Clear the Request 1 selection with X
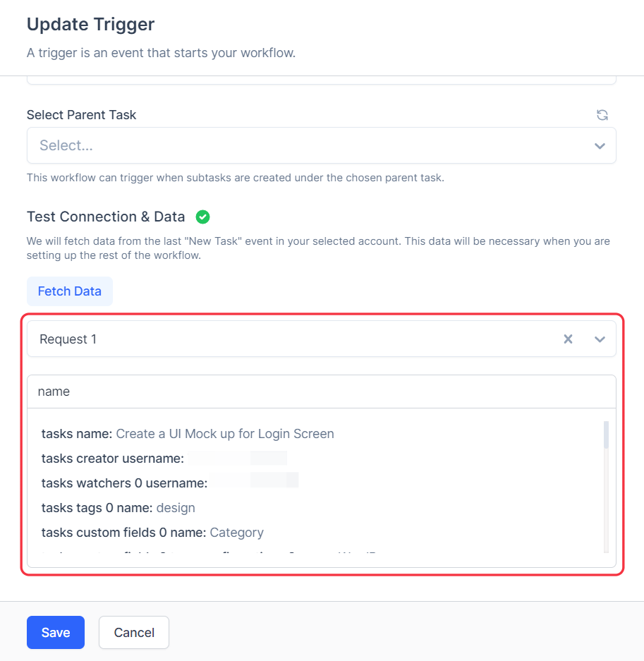Viewport: 644px width, 661px height. click(568, 339)
